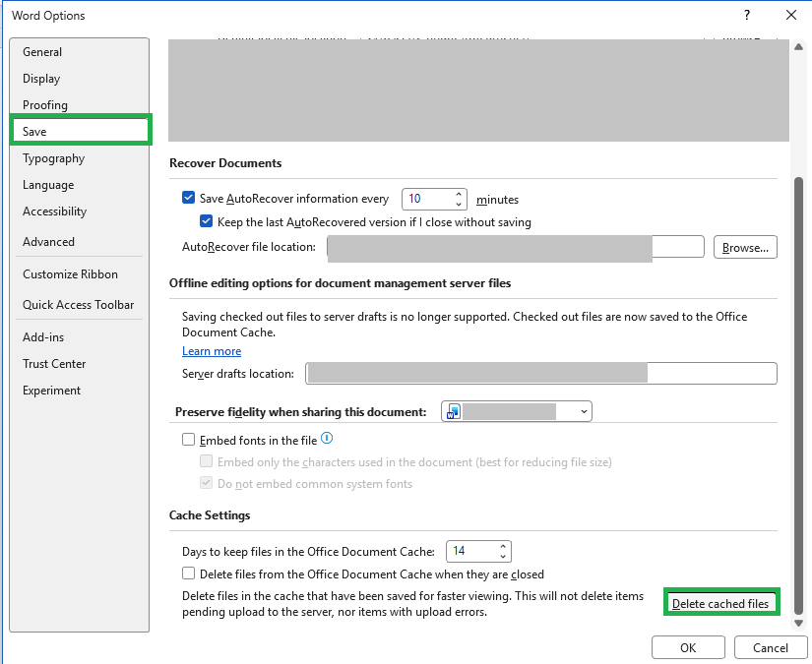
Task: Expand the Preserve fidelity document dropdown
Action: pos(584,412)
